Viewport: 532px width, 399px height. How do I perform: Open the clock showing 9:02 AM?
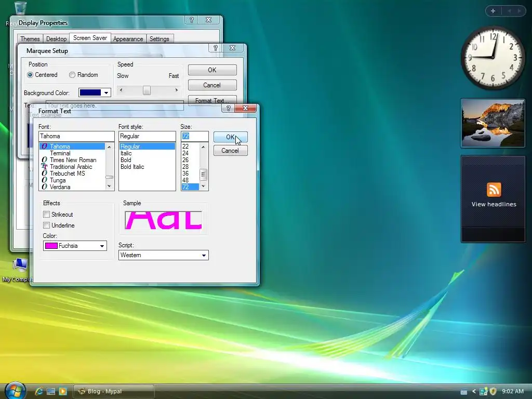click(513, 391)
